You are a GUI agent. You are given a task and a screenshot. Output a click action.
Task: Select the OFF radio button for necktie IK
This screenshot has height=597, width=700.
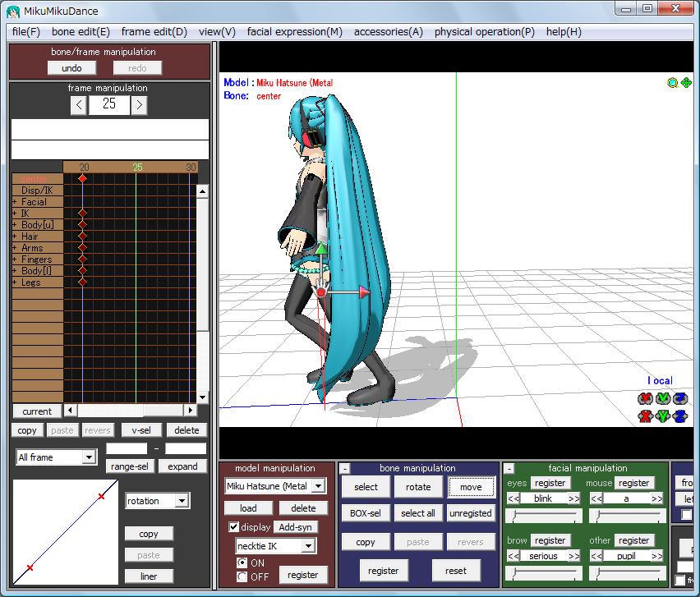pos(242,577)
